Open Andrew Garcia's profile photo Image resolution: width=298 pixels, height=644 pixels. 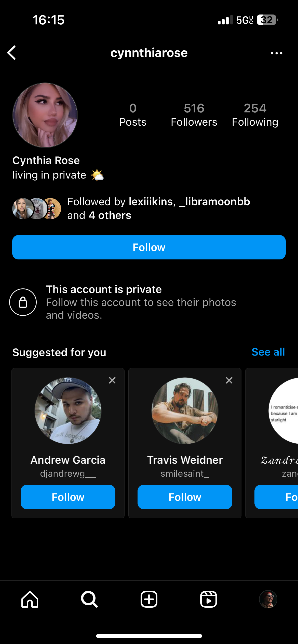pyautogui.click(x=68, y=411)
